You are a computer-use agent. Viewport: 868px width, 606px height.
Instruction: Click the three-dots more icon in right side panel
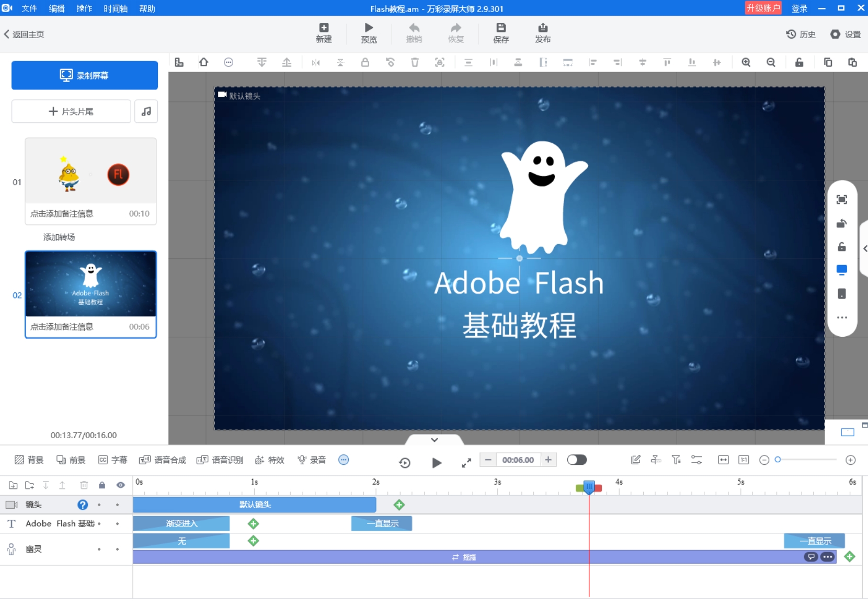pyautogui.click(x=842, y=317)
